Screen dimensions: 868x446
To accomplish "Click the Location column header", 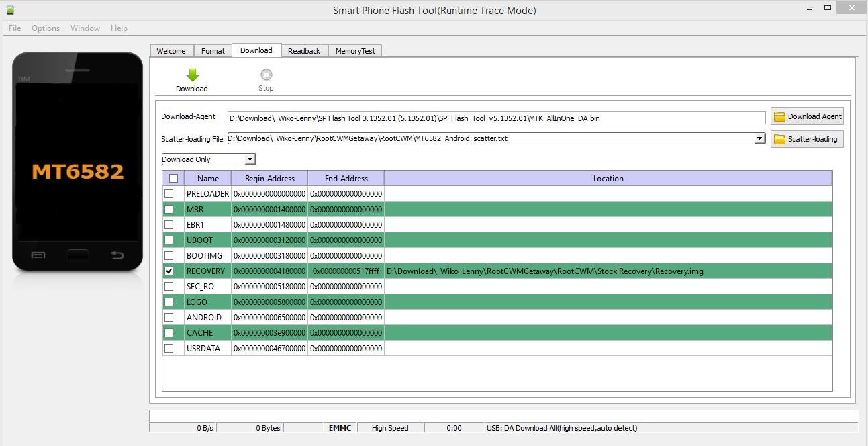I will tap(608, 179).
